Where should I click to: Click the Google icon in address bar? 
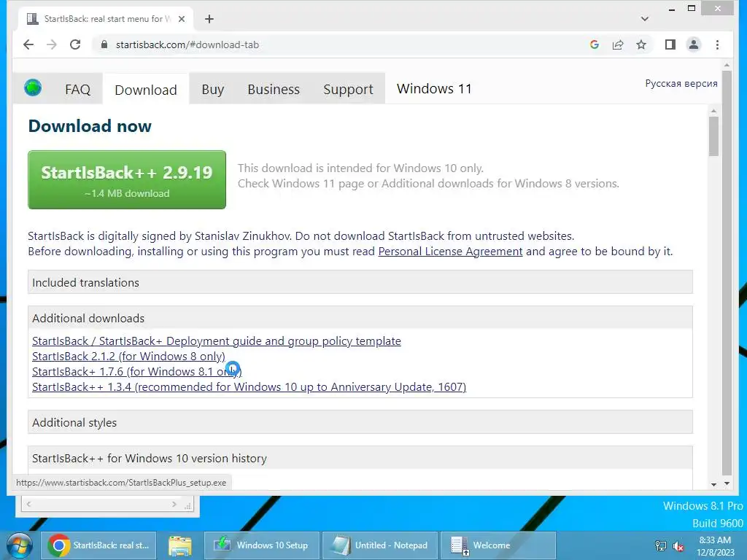(594, 44)
